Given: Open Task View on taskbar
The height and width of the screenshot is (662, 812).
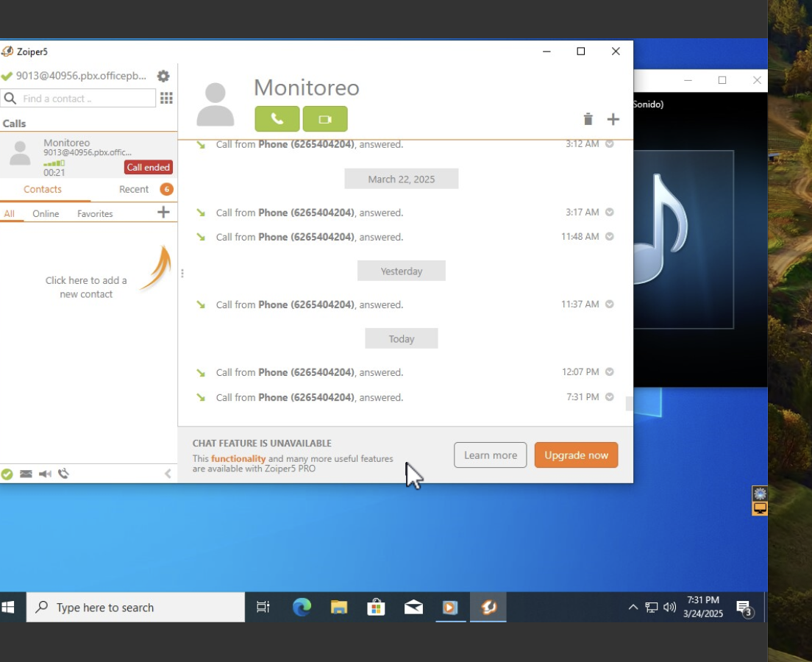Looking at the screenshot, I should [x=263, y=607].
